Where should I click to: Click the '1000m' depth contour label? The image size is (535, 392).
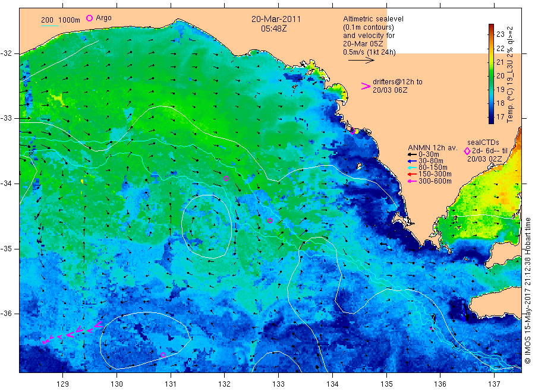click(x=70, y=20)
